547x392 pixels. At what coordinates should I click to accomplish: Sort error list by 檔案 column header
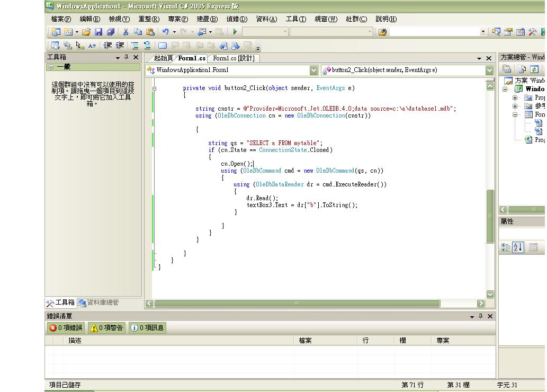[326, 340]
